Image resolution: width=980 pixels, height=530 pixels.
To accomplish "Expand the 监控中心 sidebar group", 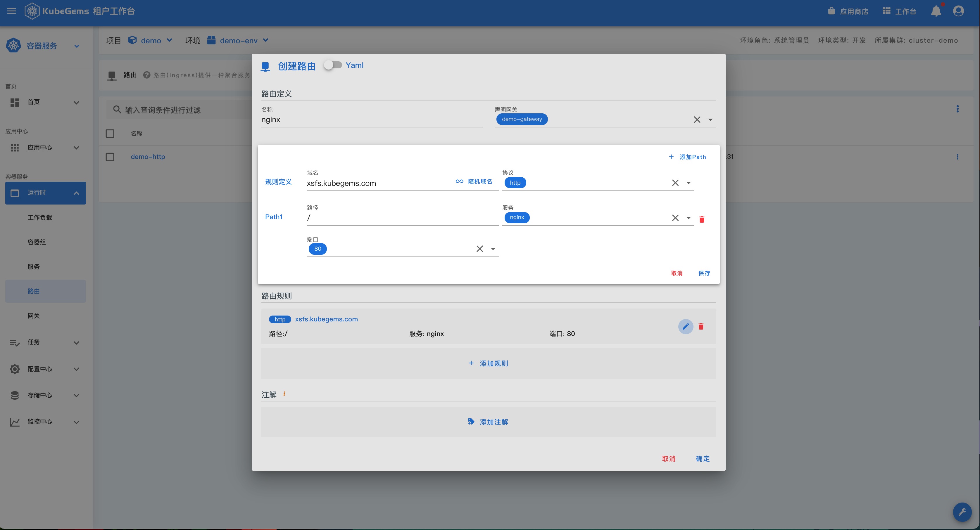I will click(x=46, y=422).
